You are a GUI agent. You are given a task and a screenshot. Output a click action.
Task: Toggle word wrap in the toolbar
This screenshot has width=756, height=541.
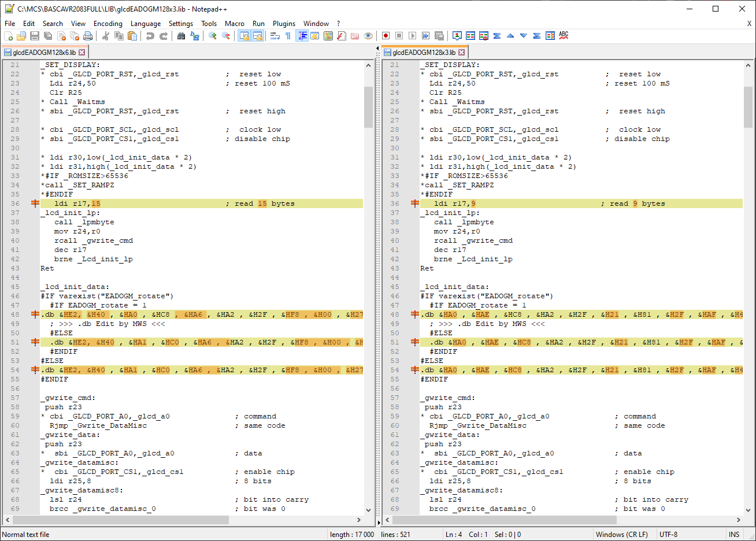(275, 36)
